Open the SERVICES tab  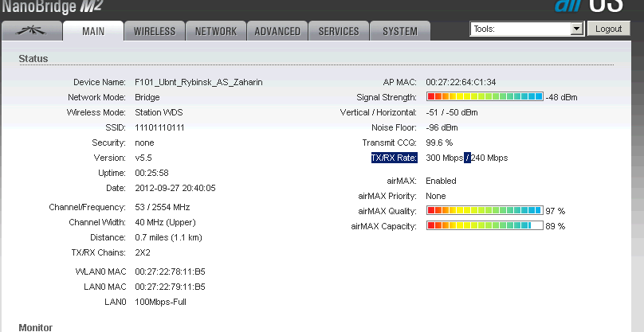tap(339, 31)
